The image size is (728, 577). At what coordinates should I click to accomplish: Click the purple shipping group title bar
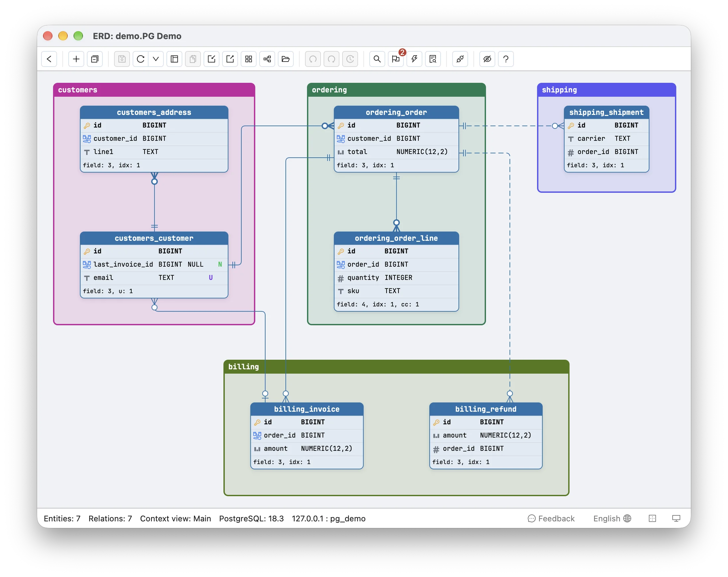pyautogui.click(x=606, y=90)
